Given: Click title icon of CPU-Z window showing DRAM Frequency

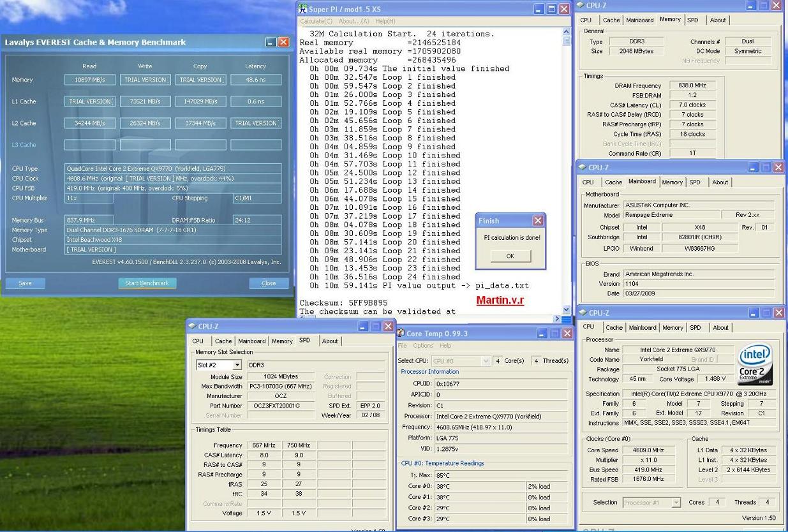Looking at the screenshot, I should point(581,6).
